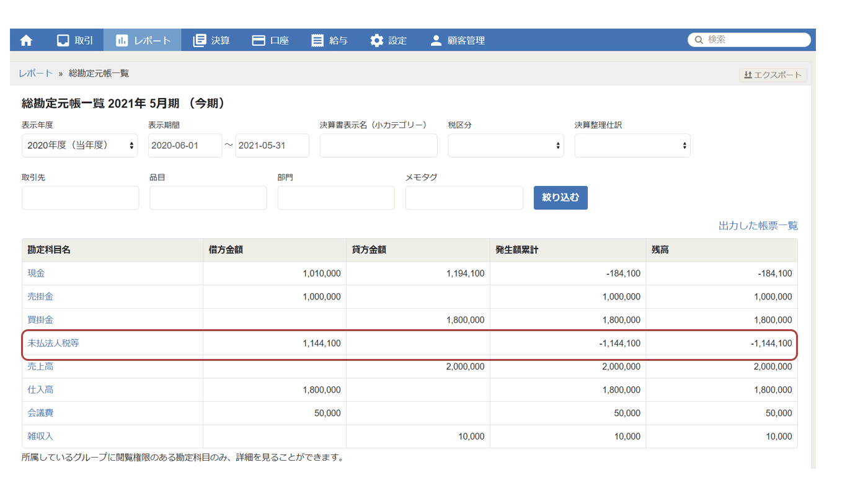The image size is (868, 496).
Task: Open the 取引 menu
Action: tap(75, 40)
